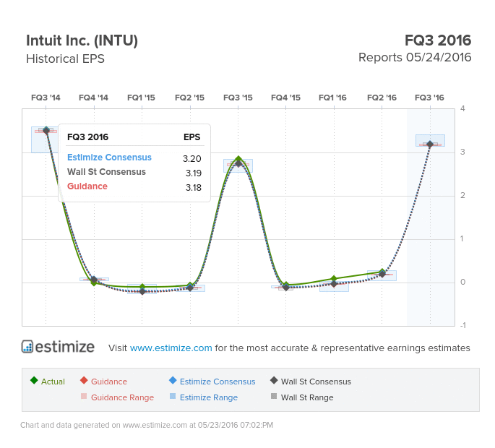
Task: Toggle the Wall St Consensus legend label
Action: click(316, 382)
